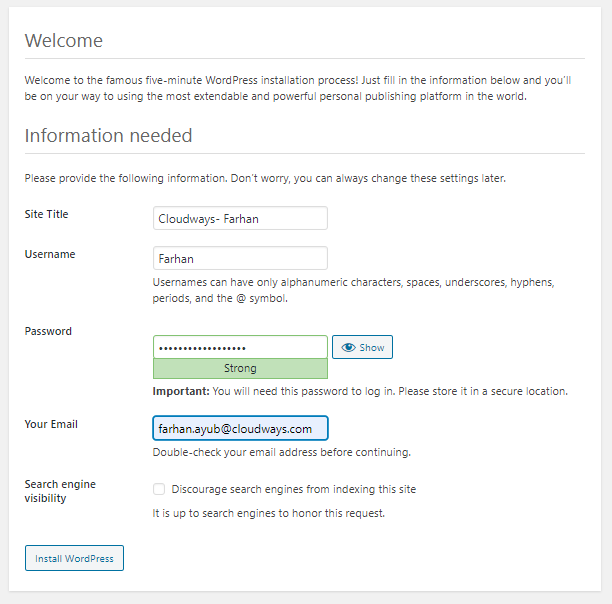
Task: Click the Information needed heading
Action: point(109,135)
